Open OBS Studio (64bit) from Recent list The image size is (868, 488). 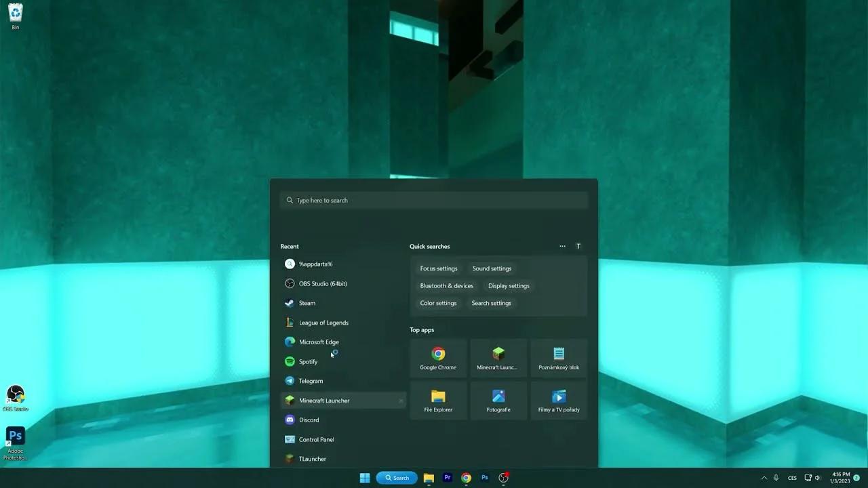[343, 284]
